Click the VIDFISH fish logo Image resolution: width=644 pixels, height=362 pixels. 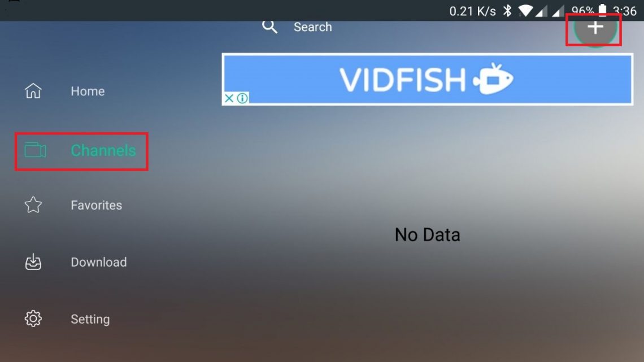pyautogui.click(x=493, y=79)
